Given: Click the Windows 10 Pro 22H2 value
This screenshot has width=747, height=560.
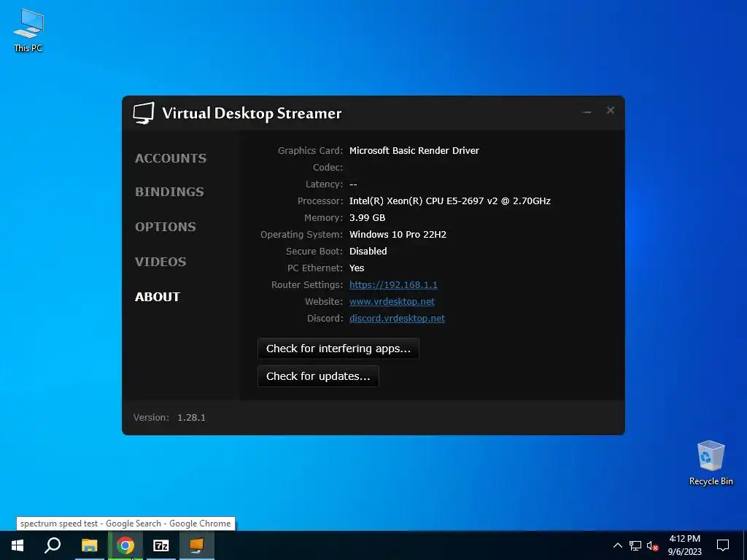Looking at the screenshot, I should click(x=398, y=234).
